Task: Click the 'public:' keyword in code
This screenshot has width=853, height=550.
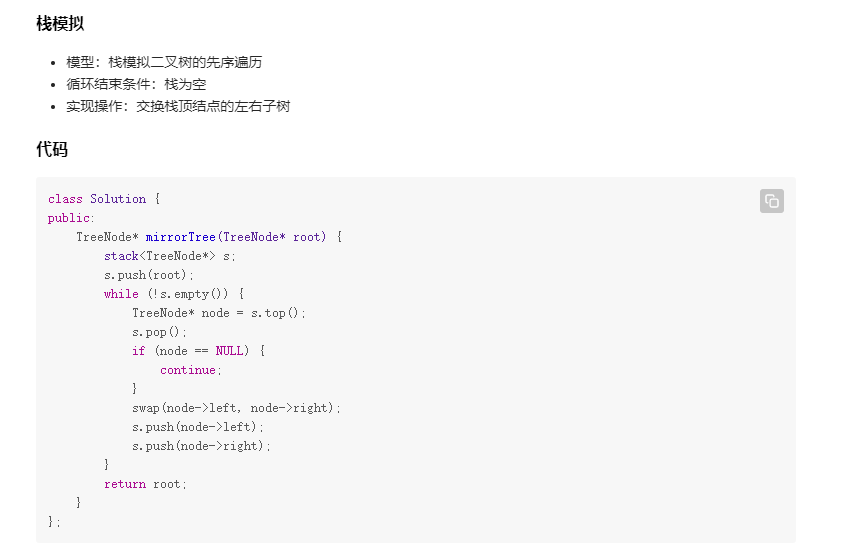Action: pos(71,218)
